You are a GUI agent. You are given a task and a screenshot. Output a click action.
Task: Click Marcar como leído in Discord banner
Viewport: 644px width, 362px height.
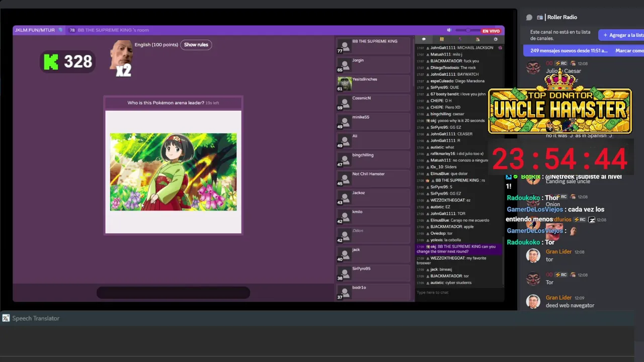pyautogui.click(x=629, y=51)
